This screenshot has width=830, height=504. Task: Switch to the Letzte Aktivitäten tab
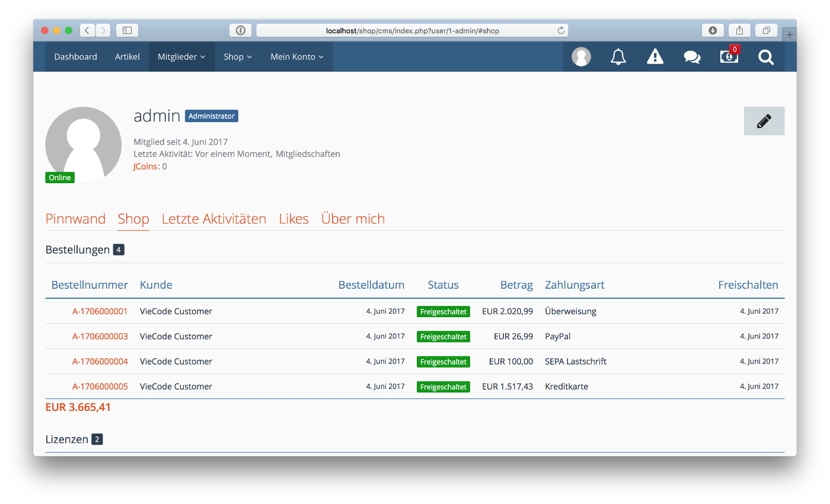(214, 219)
